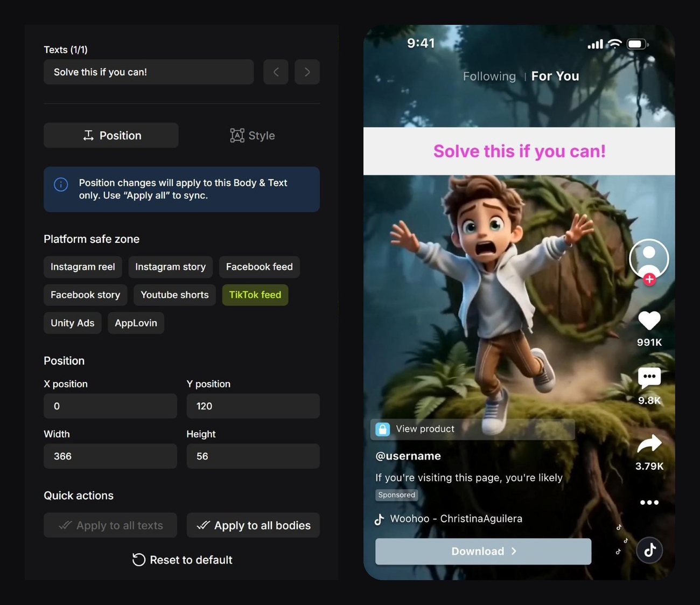
Task: Focus the Width input field
Action: coord(110,456)
